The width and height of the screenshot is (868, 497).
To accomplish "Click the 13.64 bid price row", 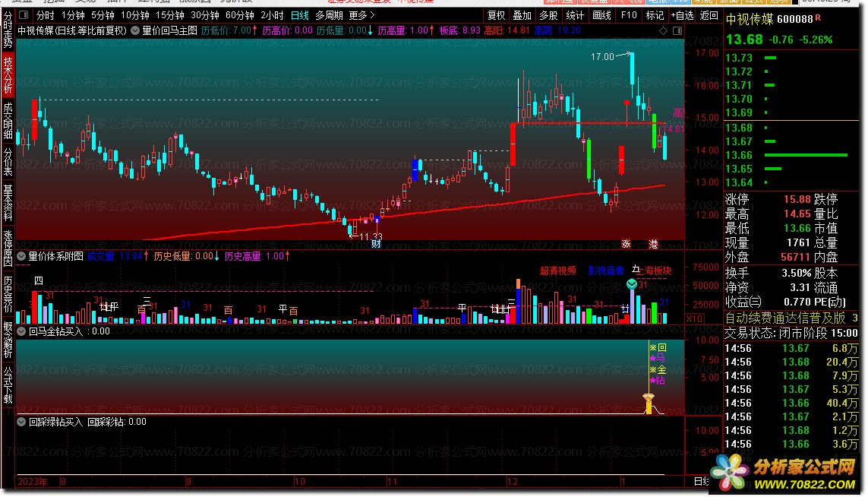I will click(791, 182).
